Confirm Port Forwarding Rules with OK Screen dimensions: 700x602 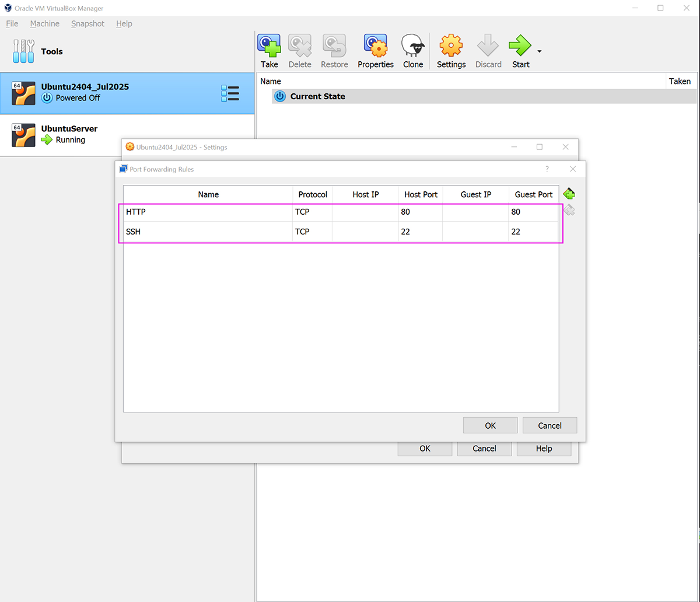pyautogui.click(x=490, y=425)
